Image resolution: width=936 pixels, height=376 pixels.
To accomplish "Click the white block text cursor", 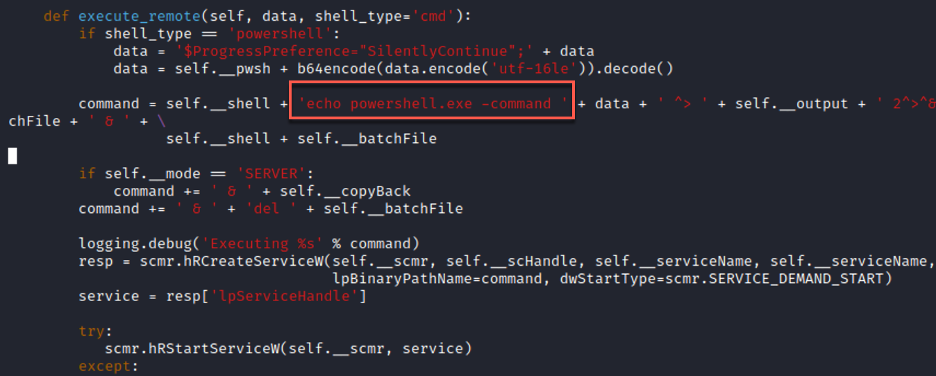I will [13, 156].
